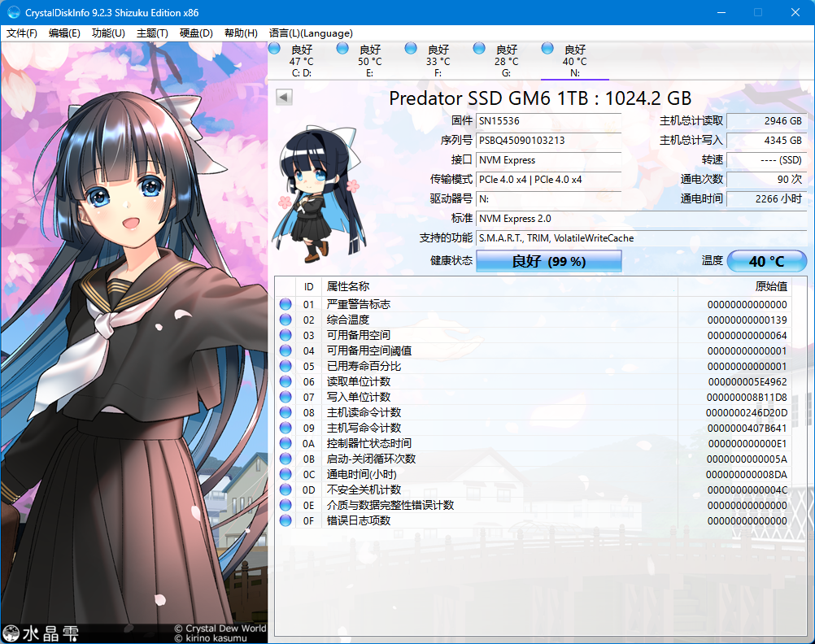Click the 通电次数 value 90 次

767,180
